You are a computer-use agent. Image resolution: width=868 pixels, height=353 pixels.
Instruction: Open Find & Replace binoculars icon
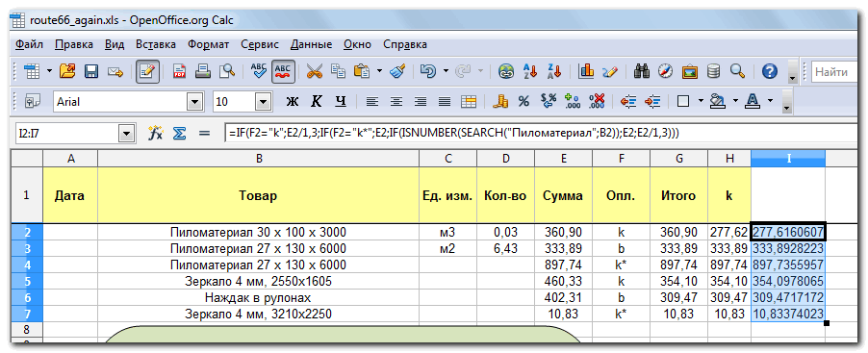(x=642, y=71)
